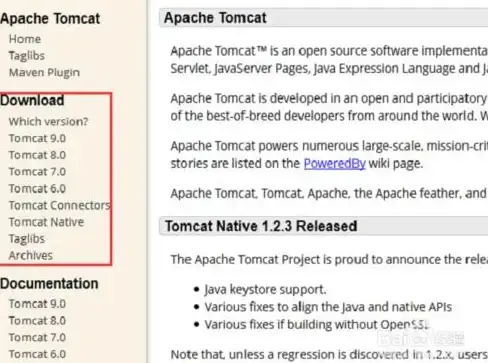
Task: Open Tomcat 7.0 under Download
Action: point(37,172)
